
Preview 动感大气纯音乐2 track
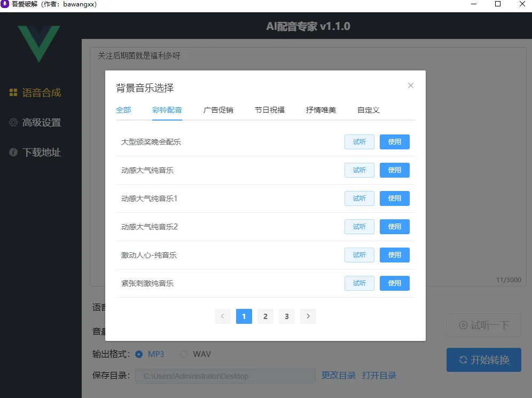pyautogui.click(x=359, y=227)
